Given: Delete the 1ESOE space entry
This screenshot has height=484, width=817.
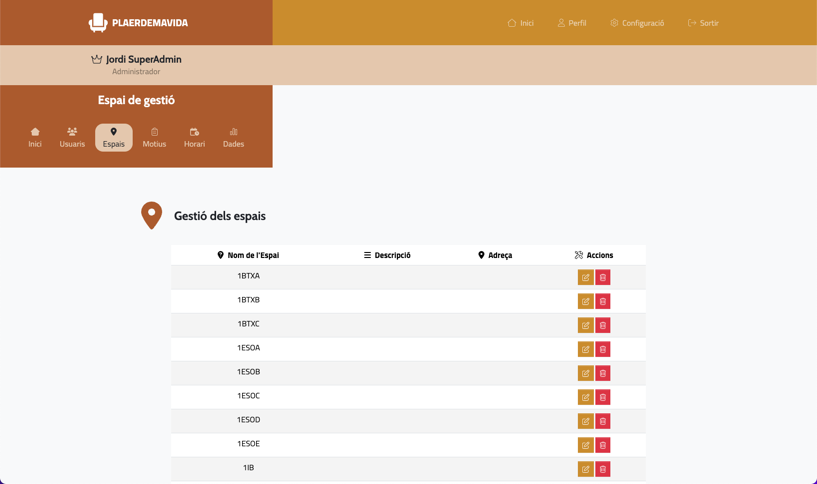Looking at the screenshot, I should coord(603,445).
